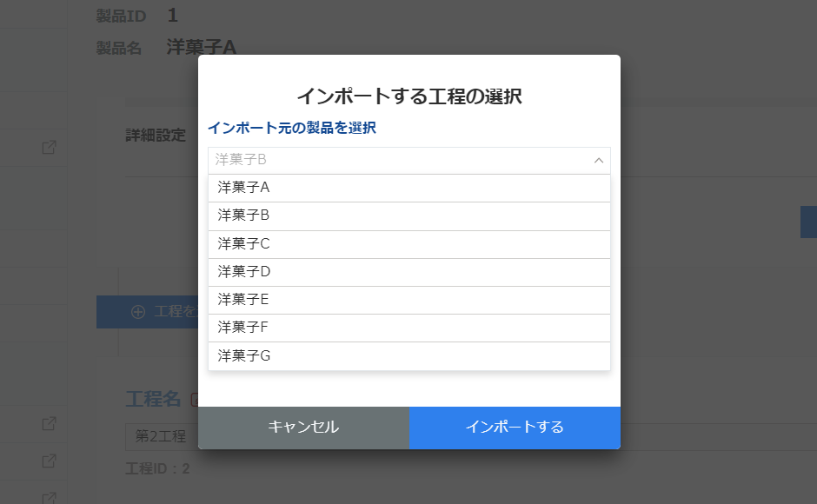Choose 洋菓子C in the product list

click(409, 244)
